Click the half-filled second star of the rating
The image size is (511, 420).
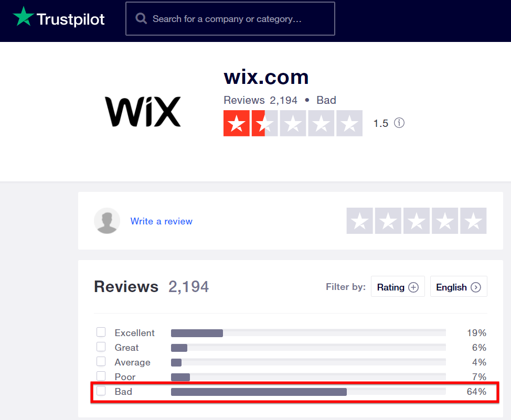265,123
